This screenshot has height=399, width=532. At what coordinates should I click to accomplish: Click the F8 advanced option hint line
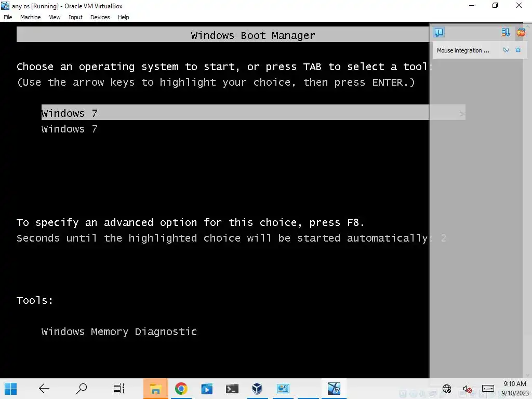coord(190,222)
